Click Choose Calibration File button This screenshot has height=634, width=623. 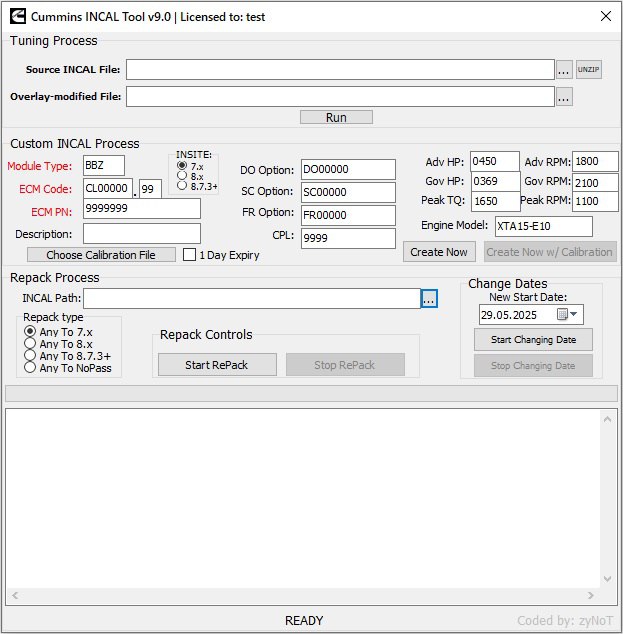(x=101, y=255)
